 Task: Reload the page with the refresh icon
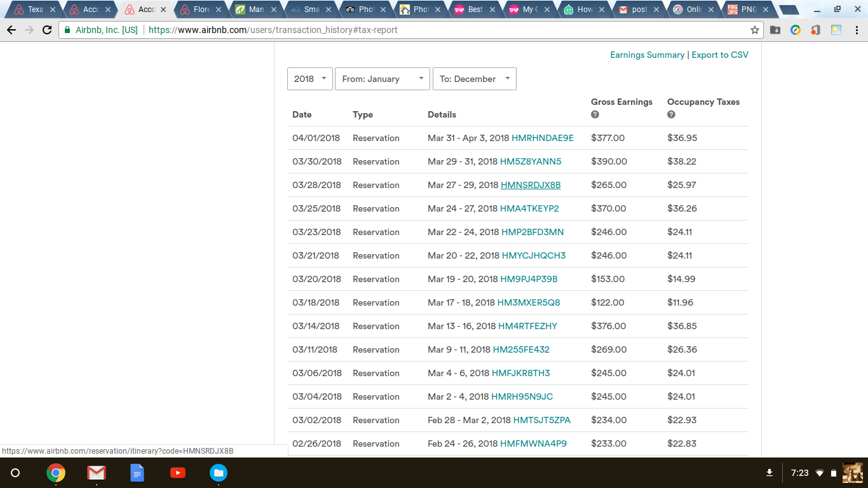47,30
